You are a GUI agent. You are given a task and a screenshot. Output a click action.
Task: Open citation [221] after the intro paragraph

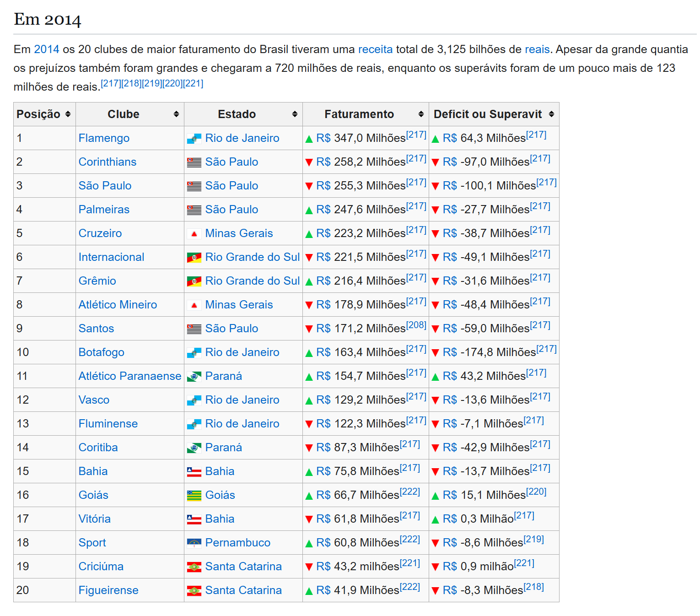pos(193,83)
